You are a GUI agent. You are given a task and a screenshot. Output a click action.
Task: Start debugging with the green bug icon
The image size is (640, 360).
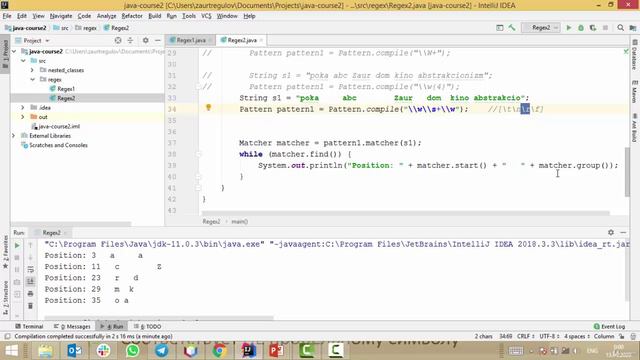[581, 28]
